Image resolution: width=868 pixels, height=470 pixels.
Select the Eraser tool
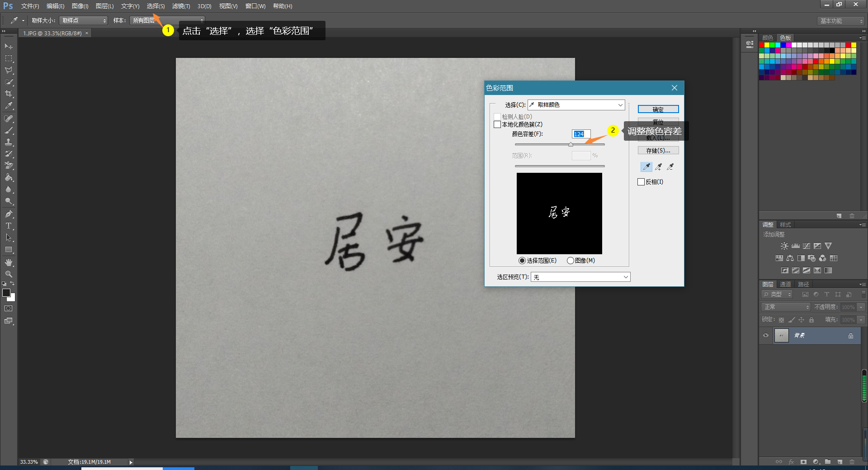tap(9, 166)
